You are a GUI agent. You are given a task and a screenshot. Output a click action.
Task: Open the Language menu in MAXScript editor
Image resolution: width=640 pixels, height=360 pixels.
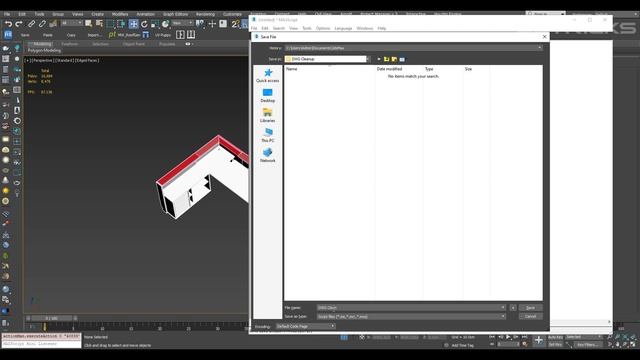[x=343, y=28]
